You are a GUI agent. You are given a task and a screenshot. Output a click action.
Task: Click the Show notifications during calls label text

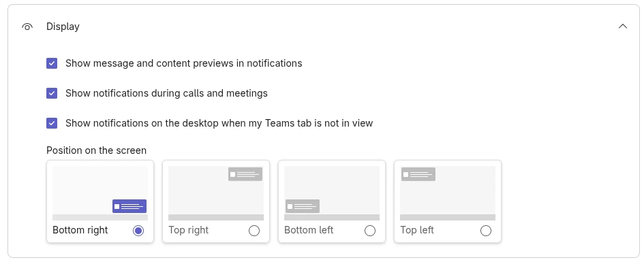point(166,93)
